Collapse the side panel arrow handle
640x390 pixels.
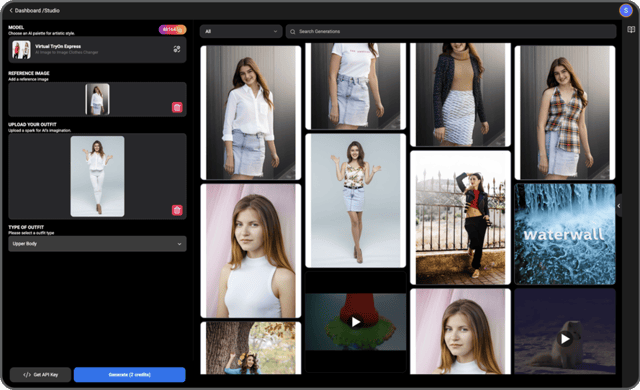tap(619, 206)
